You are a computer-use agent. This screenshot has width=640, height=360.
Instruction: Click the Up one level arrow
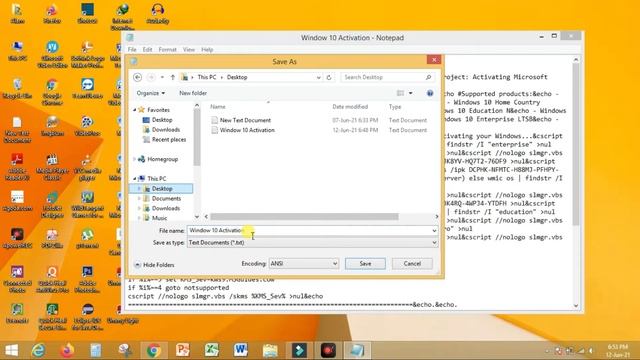point(173,77)
